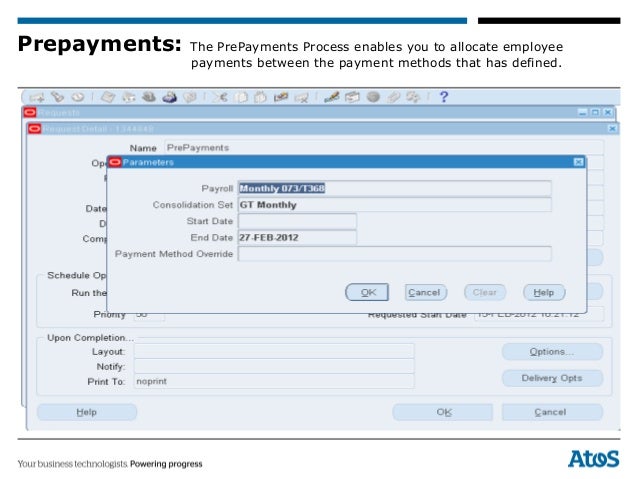Click the Folder Tools toolbar icon
Viewport: 638px width, 479px height.
click(x=413, y=97)
